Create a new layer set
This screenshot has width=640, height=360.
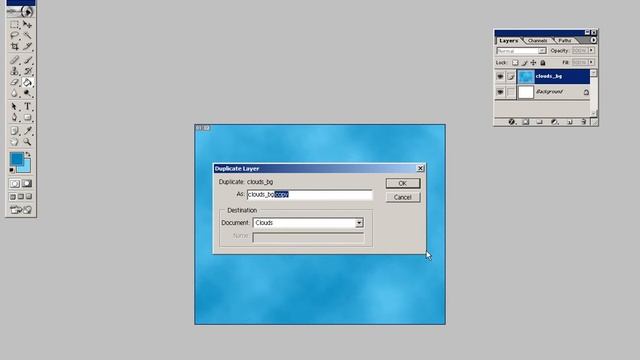pos(540,122)
